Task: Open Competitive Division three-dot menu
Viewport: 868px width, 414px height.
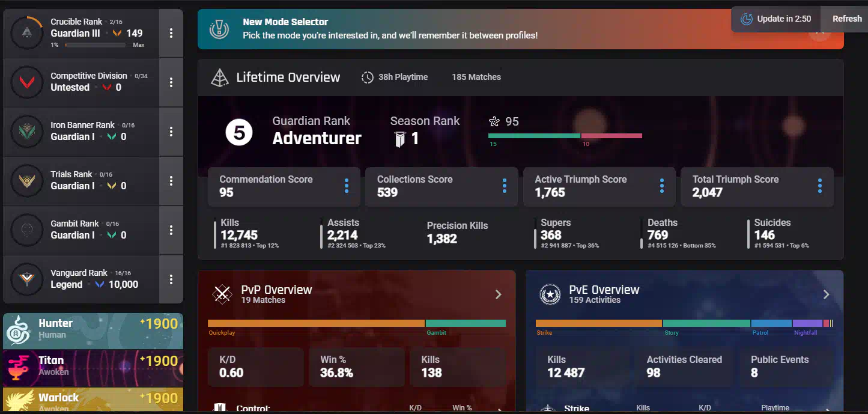Action: [x=171, y=82]
